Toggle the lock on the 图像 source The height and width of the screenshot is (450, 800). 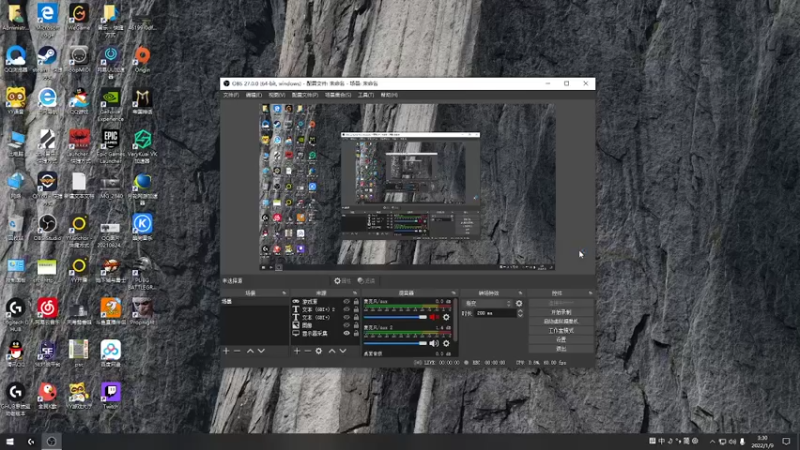356,325
